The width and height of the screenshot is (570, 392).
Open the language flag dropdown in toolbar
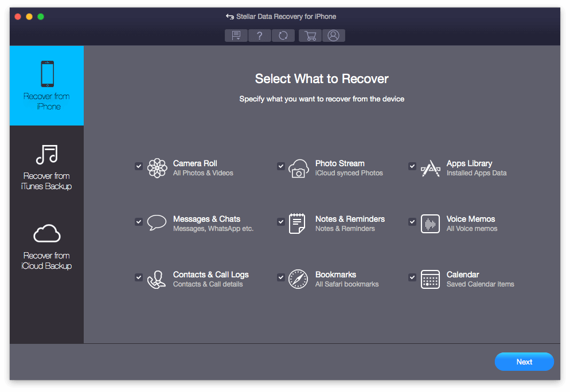(236, 36)
